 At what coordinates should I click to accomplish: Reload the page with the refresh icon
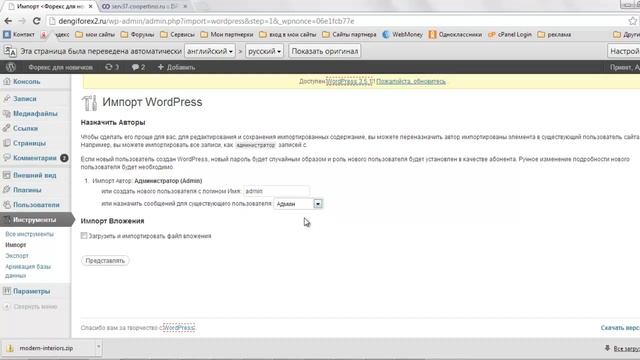click(36, 21)
